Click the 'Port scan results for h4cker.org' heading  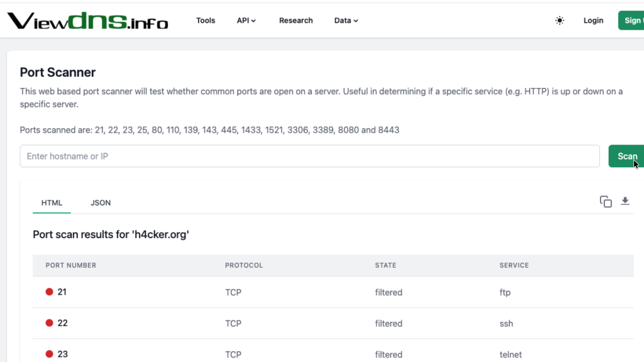click(x=111, y=234)
